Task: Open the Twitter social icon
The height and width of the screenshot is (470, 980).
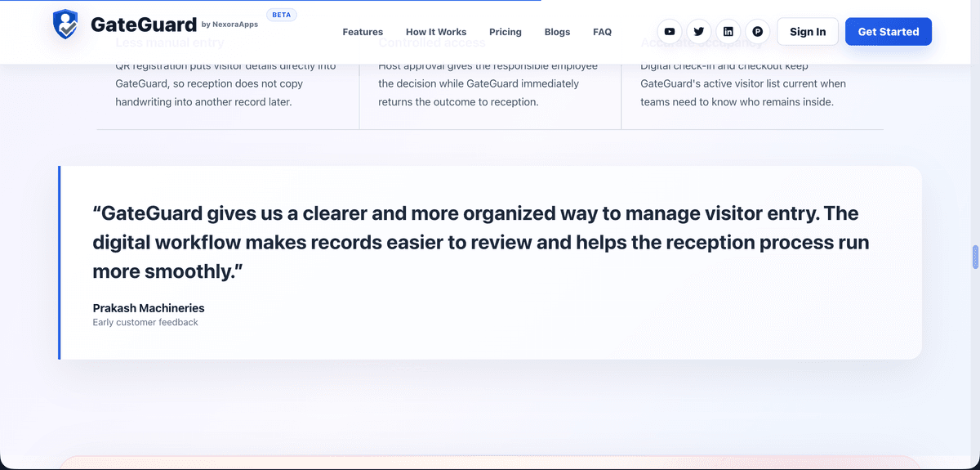Action: click(x=699, y=32)
